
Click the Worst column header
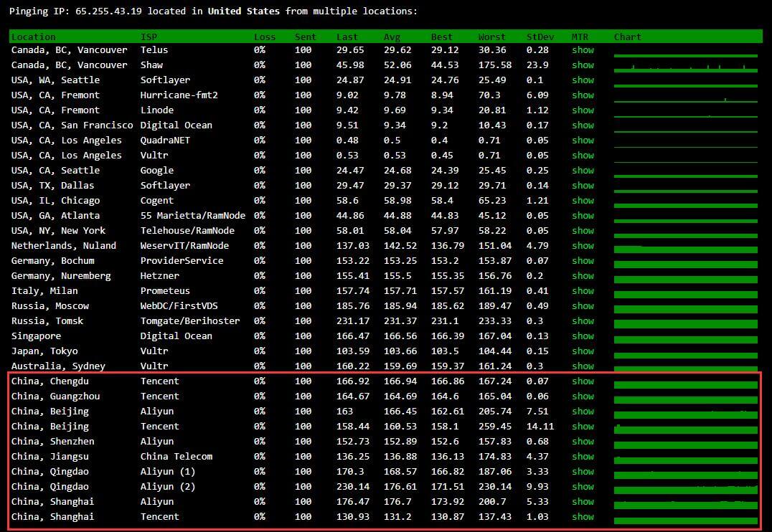coord(491,37)
